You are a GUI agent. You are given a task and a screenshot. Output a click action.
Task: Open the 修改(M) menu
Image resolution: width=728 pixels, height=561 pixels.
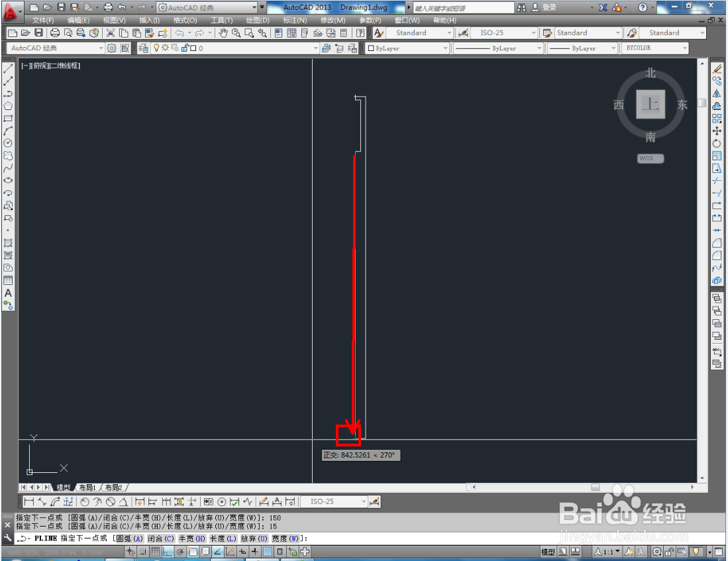click(x=333, y=21)
